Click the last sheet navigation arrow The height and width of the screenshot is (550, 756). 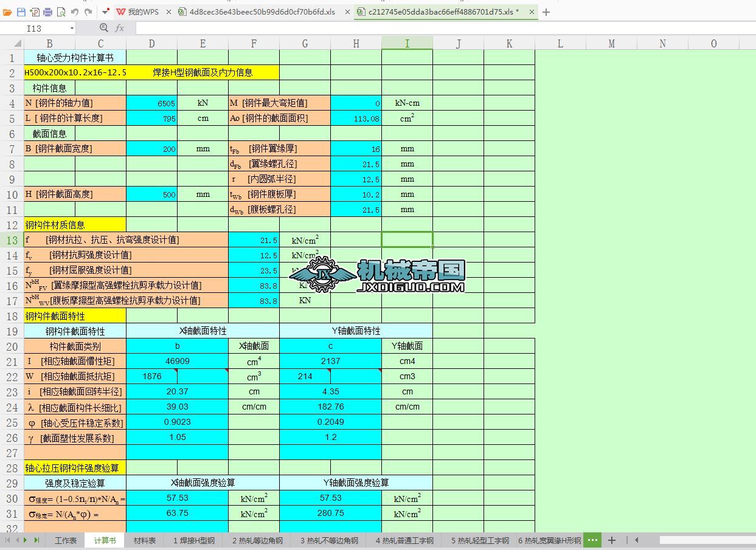36,540
